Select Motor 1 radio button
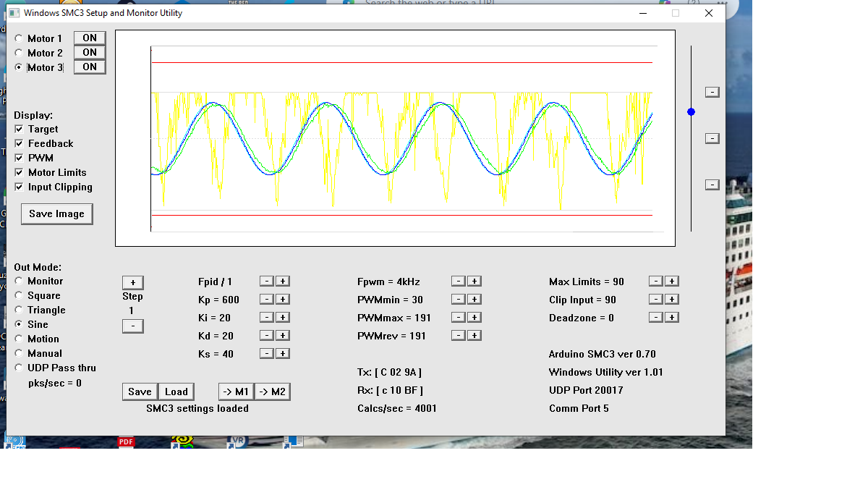868x495 pixels. click(x=19, y=38)
